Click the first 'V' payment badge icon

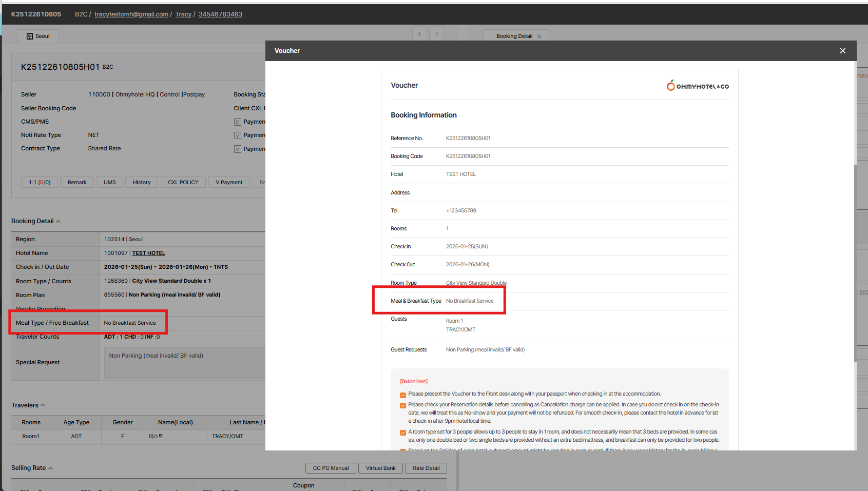(x=237, y=135)
